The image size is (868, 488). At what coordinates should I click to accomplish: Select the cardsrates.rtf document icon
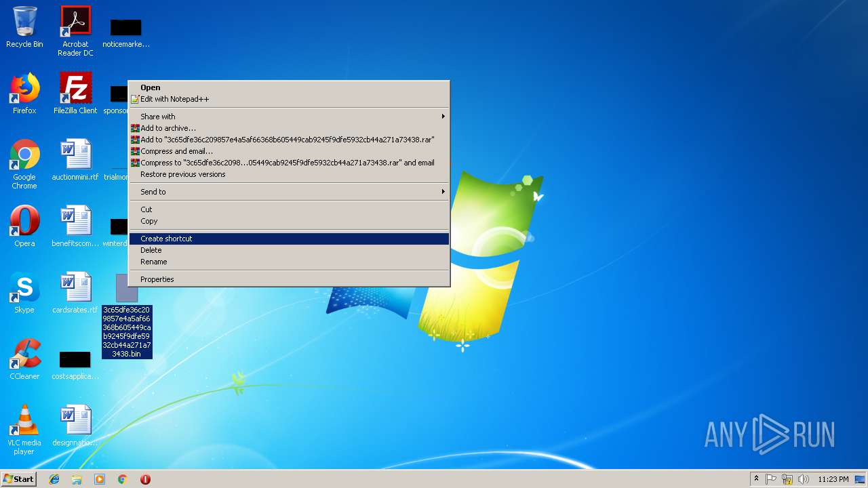pyautogui.click(x=75, y=293)
